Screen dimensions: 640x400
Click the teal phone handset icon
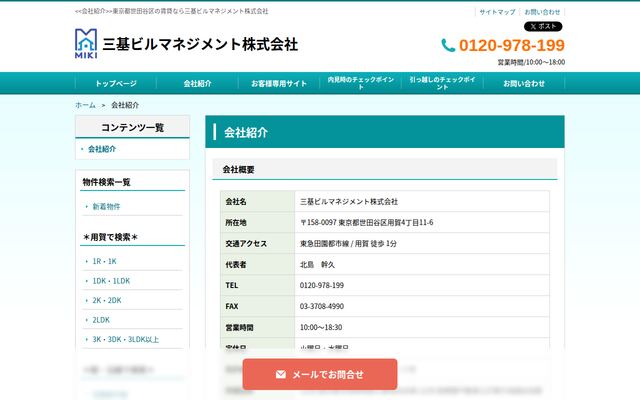pos(448,45)
